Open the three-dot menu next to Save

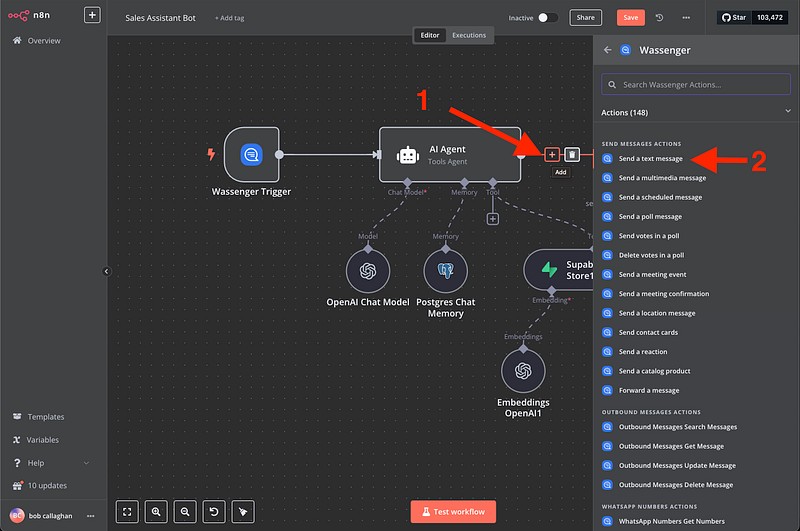685,18
